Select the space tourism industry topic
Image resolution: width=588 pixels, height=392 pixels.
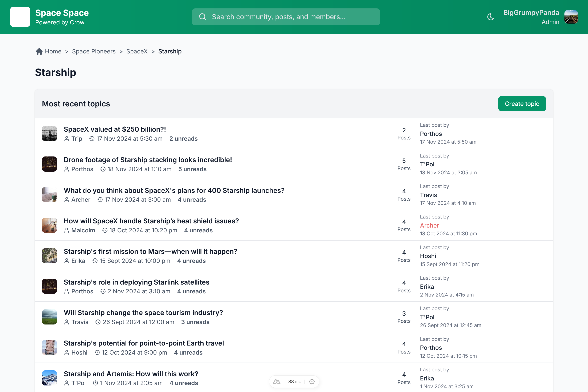[143, 313]
